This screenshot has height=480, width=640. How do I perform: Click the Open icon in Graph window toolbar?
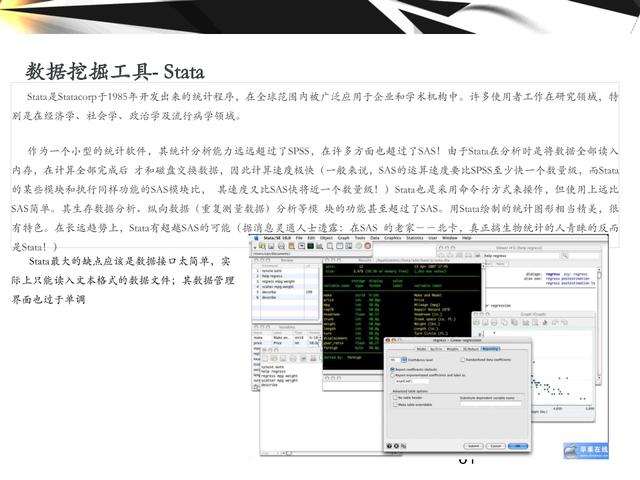pyautogui.click(x=476, y=322)
